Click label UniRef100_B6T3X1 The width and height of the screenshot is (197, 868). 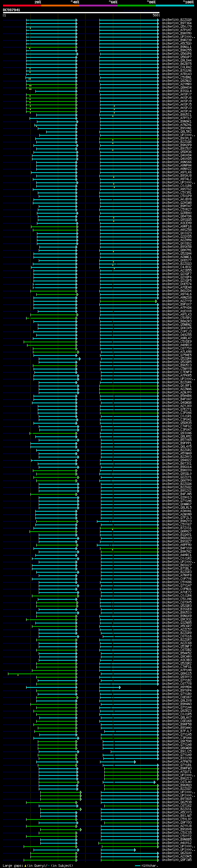pyautogui.click(x=177, y=464)
